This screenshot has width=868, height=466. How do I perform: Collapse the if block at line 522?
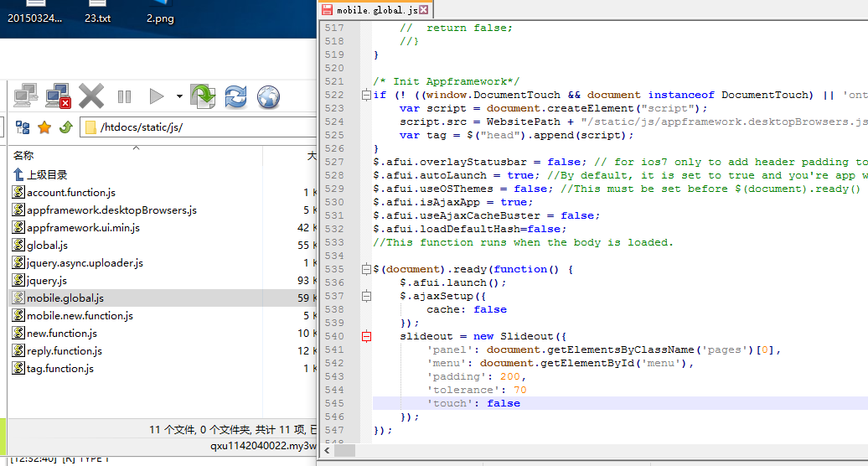pos(366,96)
